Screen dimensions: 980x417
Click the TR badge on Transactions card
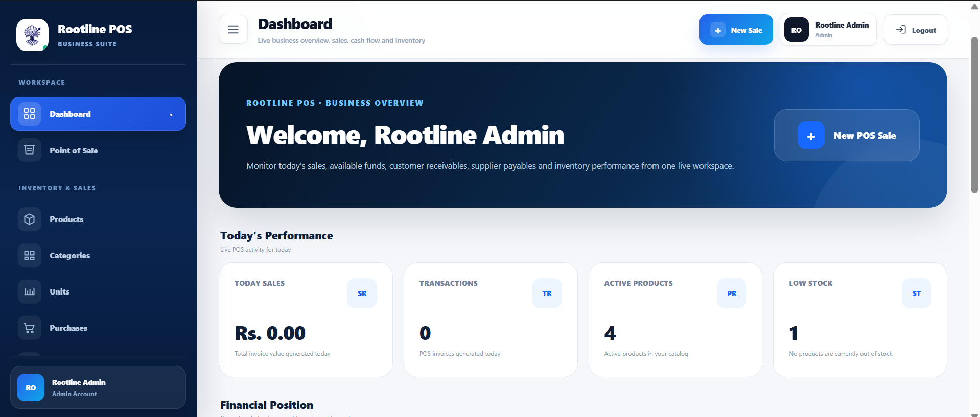click(x=547, y=293)
